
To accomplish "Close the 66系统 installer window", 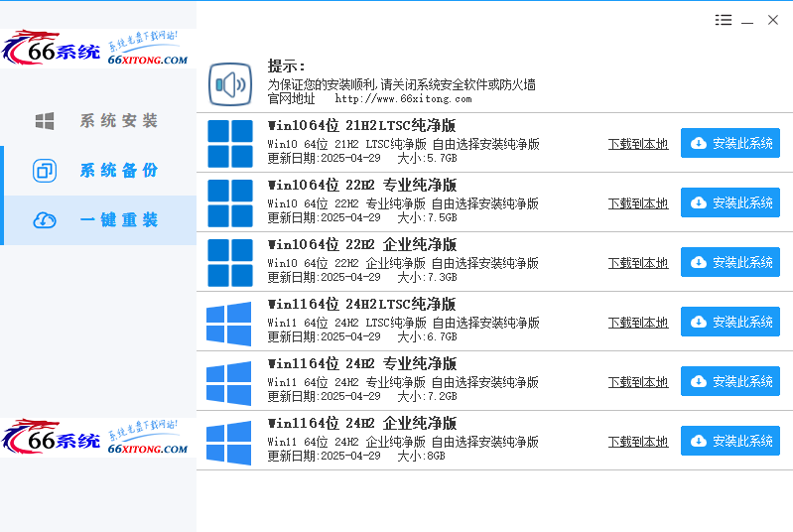I will (x=773, y=20).
